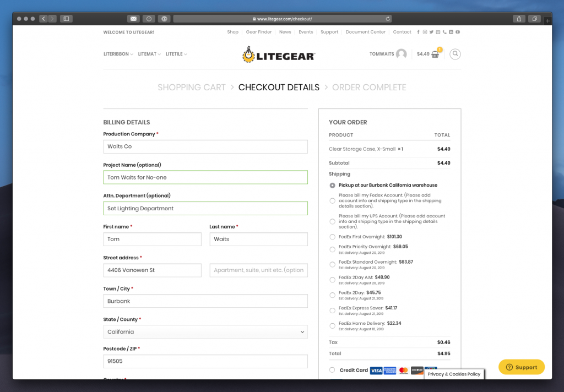Open the site search magnifier icon

pyautogui.click(x=455, y=54)
